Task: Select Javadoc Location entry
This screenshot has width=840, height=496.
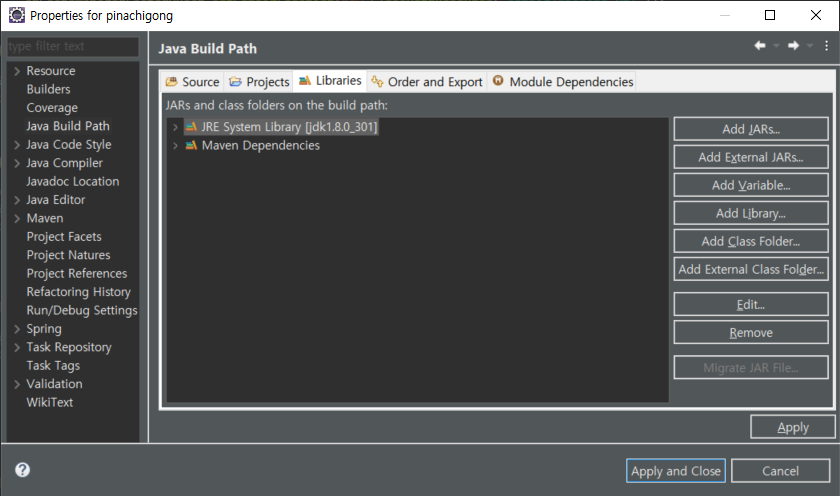Action: 73,182
